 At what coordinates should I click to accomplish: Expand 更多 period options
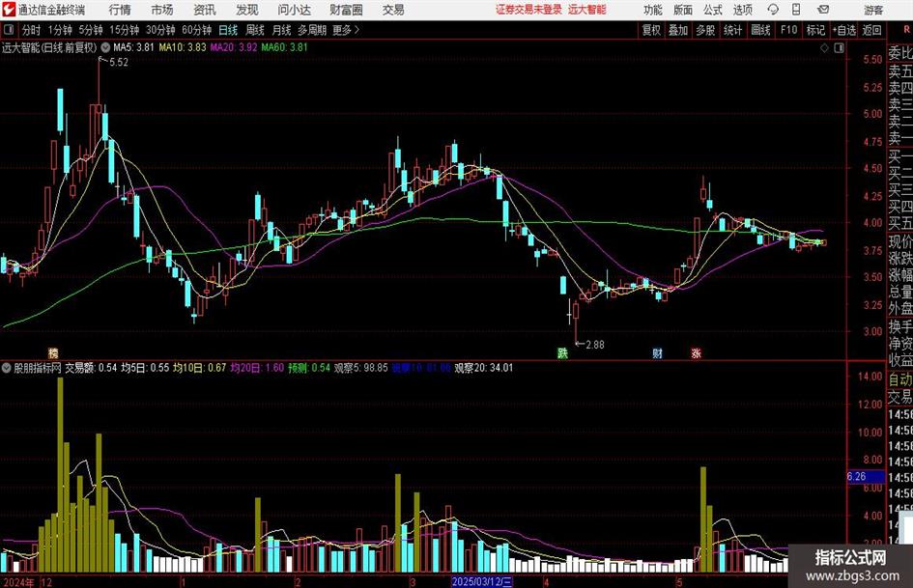pyautogui.click(x=346, y=30)
